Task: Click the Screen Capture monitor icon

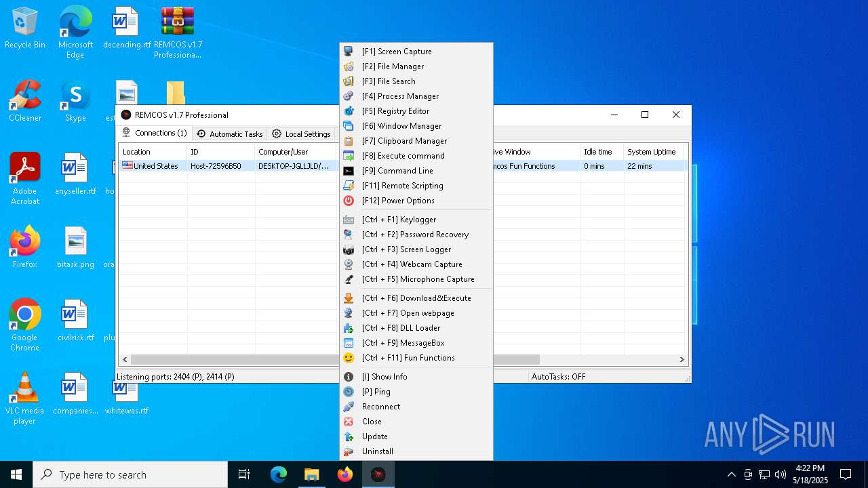Action: click(349, 52)
